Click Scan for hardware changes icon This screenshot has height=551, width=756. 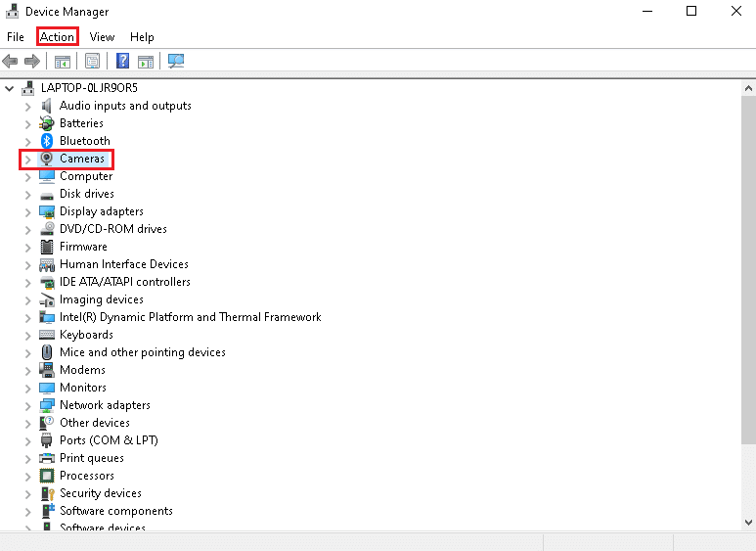(x=176, y=62)
